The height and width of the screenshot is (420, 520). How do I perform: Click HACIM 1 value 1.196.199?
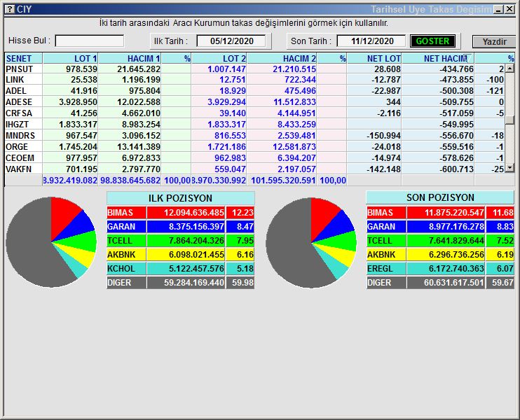[141, 80]
